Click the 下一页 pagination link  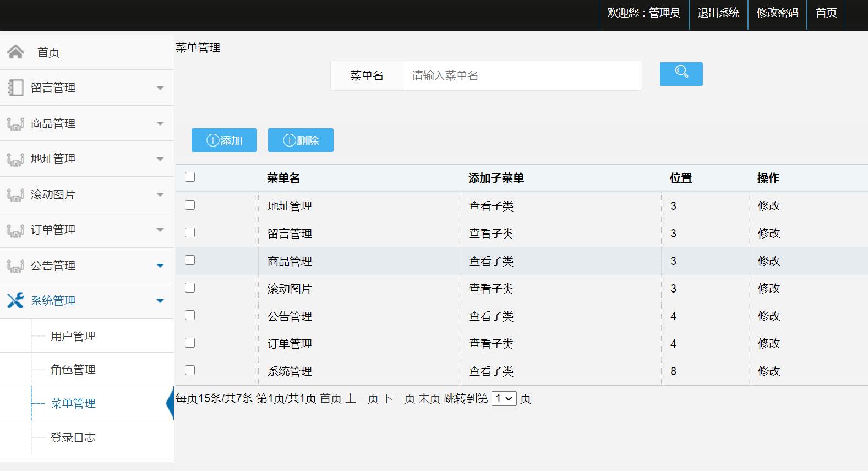click(x=398, y=398)
